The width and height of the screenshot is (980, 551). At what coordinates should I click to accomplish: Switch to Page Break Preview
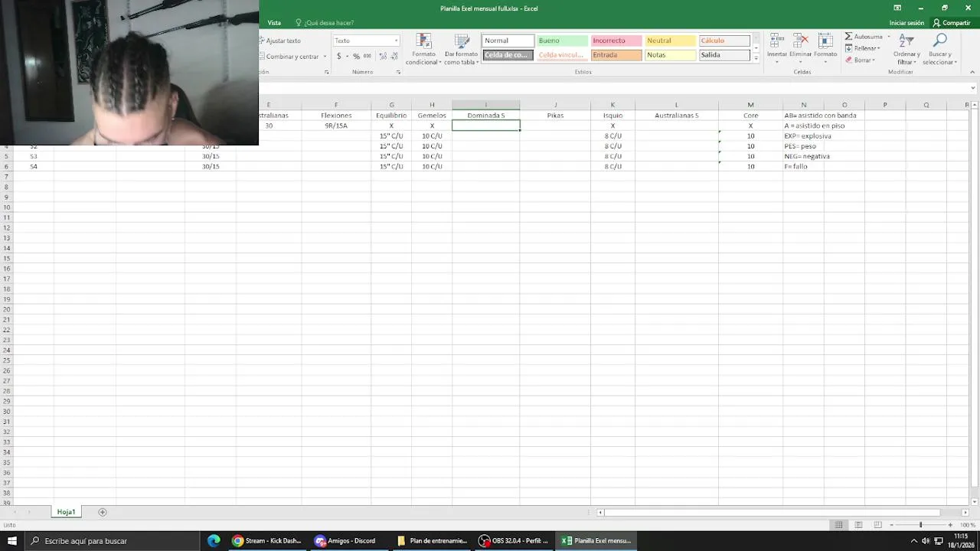click(877, 525)
